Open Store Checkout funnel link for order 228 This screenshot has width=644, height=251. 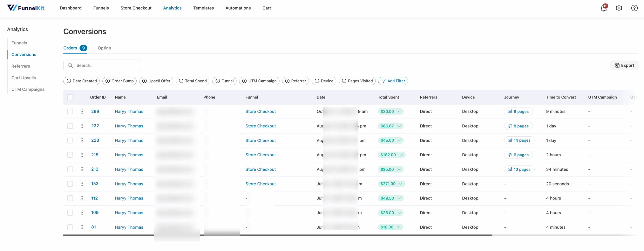[x=261, y=140]
